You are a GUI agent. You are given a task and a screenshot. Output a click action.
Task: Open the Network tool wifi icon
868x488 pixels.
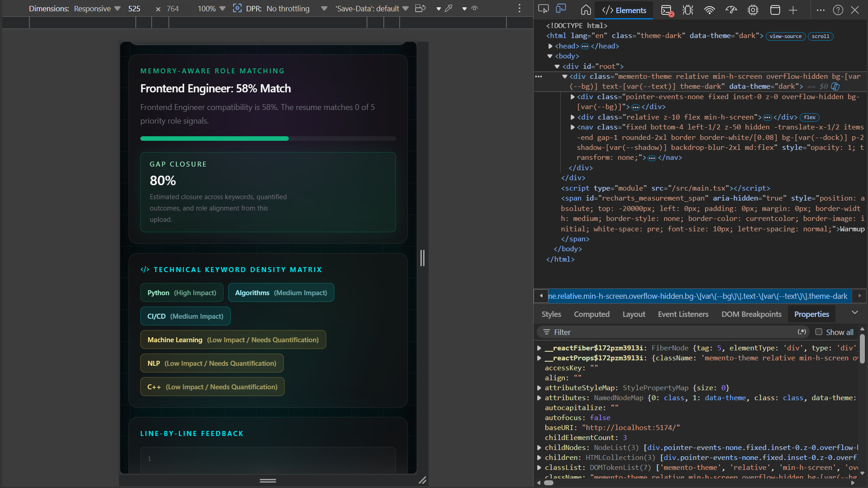[x=710, y=10]
